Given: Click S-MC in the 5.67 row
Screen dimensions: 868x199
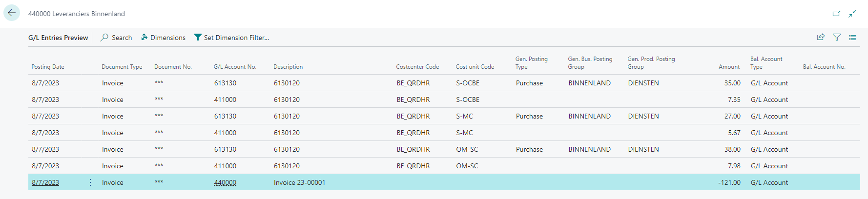Looking at the screenshot, I should pyautogui.click(x=464, y=133).
